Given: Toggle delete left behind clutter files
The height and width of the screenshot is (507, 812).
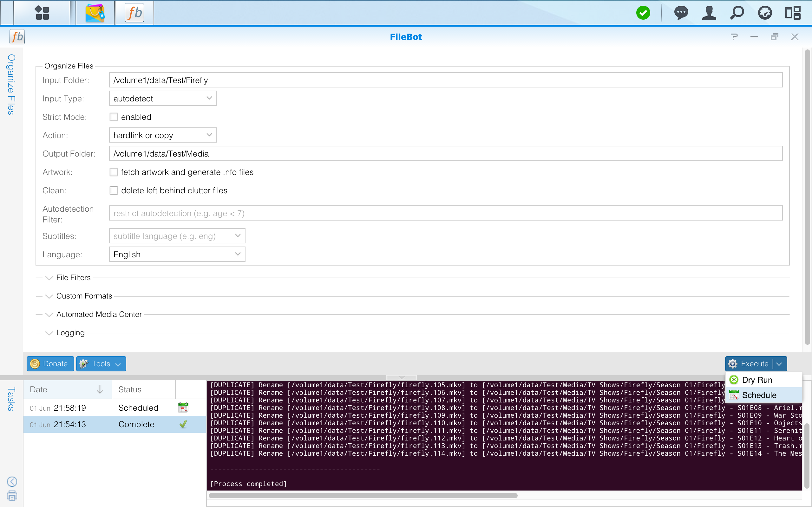Looking at the screenshot, I should (x=114, y=190).
